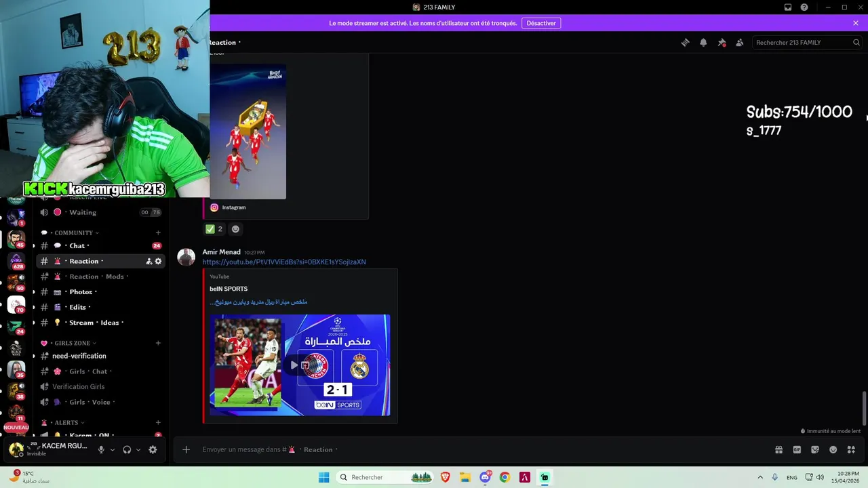868x488 pixels.
Task: Click the chat vertical scrollbar
Action: (x=864, y=408)
